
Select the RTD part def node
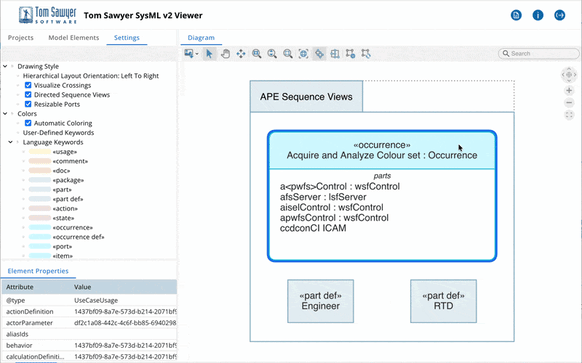click(443, 301)
